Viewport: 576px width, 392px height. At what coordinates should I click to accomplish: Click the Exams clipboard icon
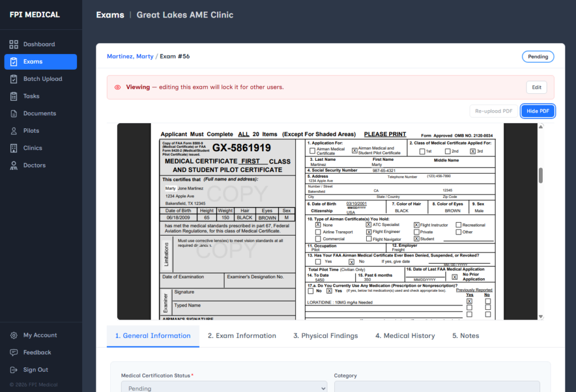(13, 62)
